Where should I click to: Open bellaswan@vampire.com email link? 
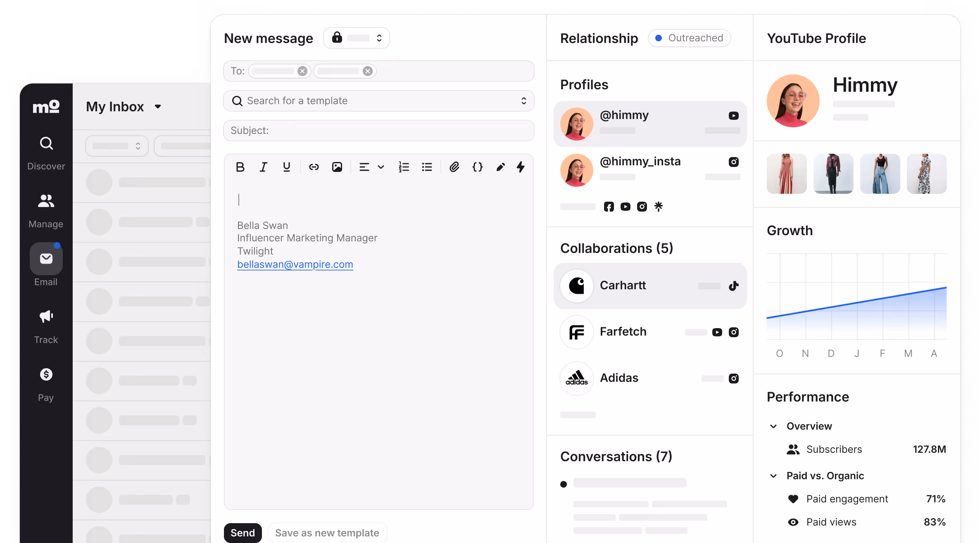(x=295, y=264)
